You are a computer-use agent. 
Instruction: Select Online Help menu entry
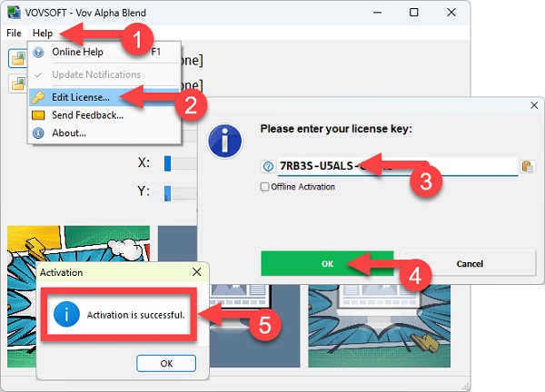click(104, 52)
